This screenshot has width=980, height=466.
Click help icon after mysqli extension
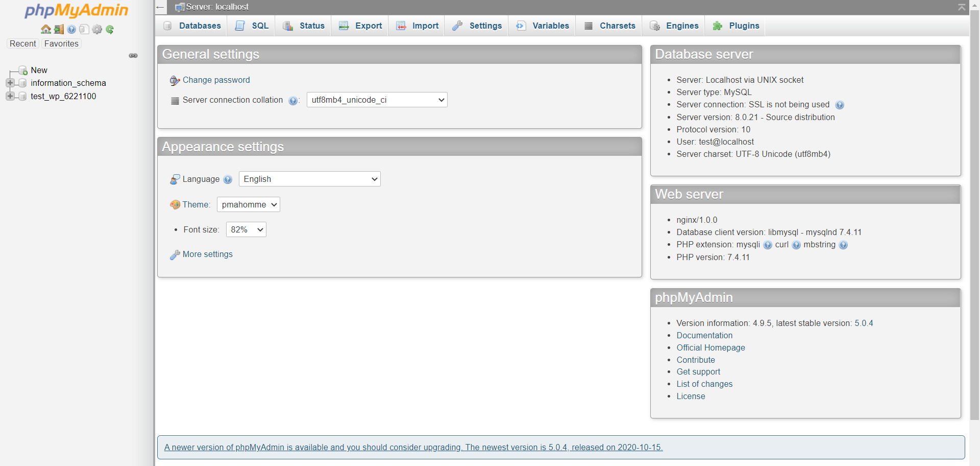[x=768, y=245]
